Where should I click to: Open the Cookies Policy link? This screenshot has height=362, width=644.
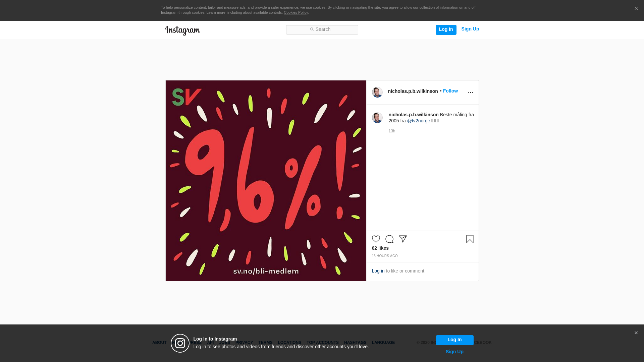coord(296,13)
